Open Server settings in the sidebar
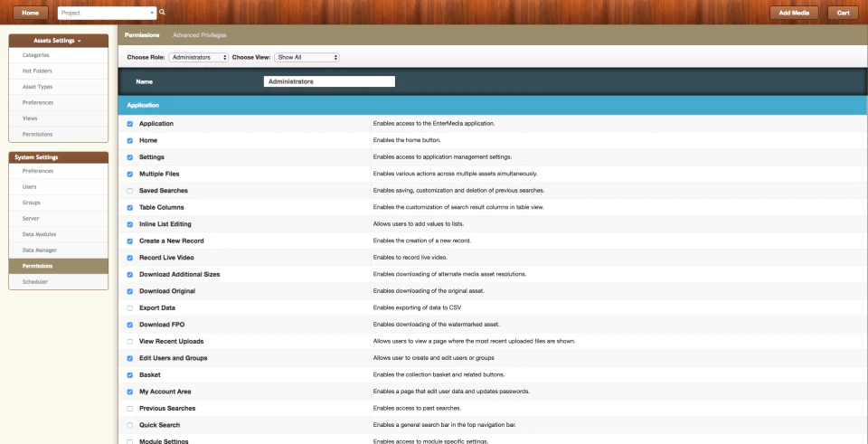 pos(58,219)
